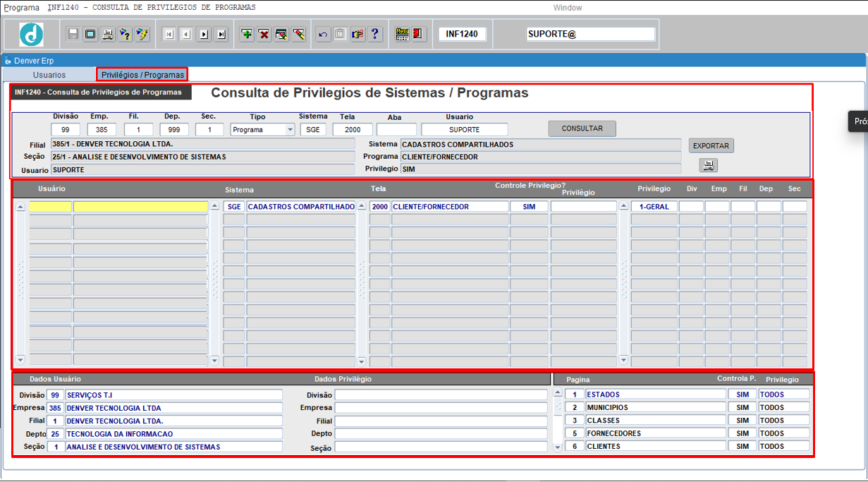The width and height of the screenshot is (868, 482).
Task: Select the CLASSES page row
Action: [x=656, y=421]
